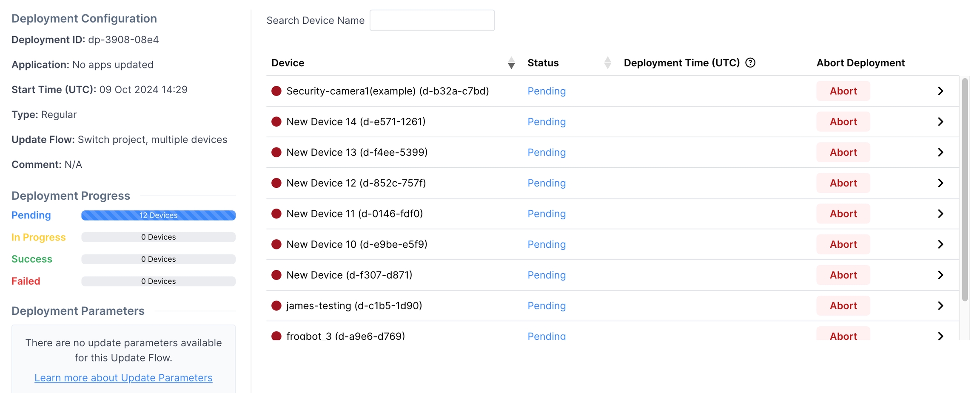Click Pending status of New Device 12

point(547,183)
